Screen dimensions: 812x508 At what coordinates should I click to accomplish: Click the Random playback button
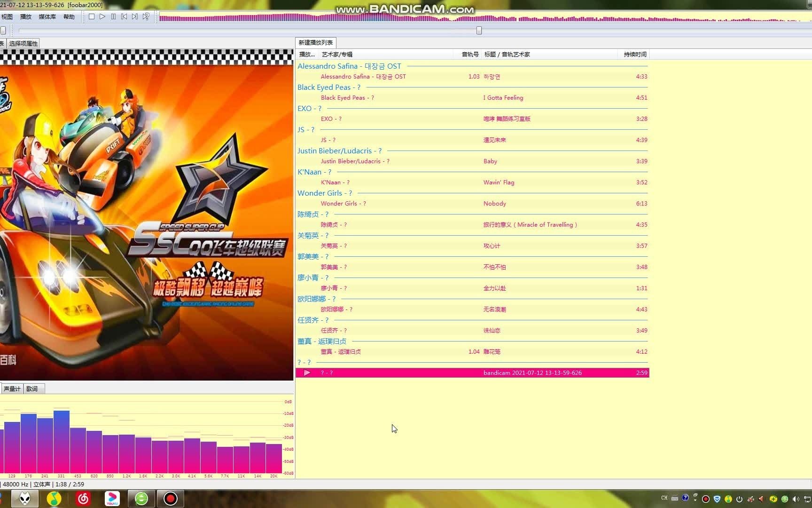pos(146,16)
